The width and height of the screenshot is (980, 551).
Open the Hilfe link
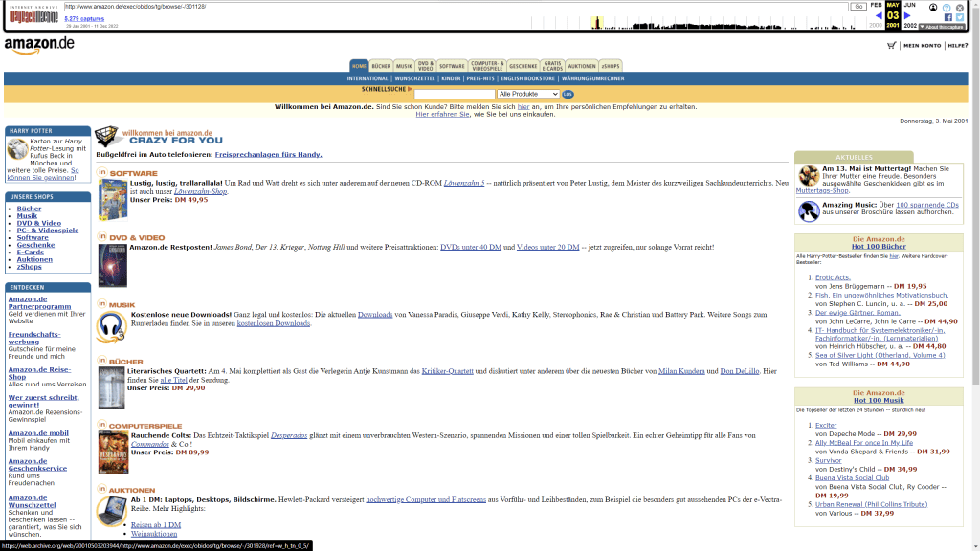[x=957, y=46]
